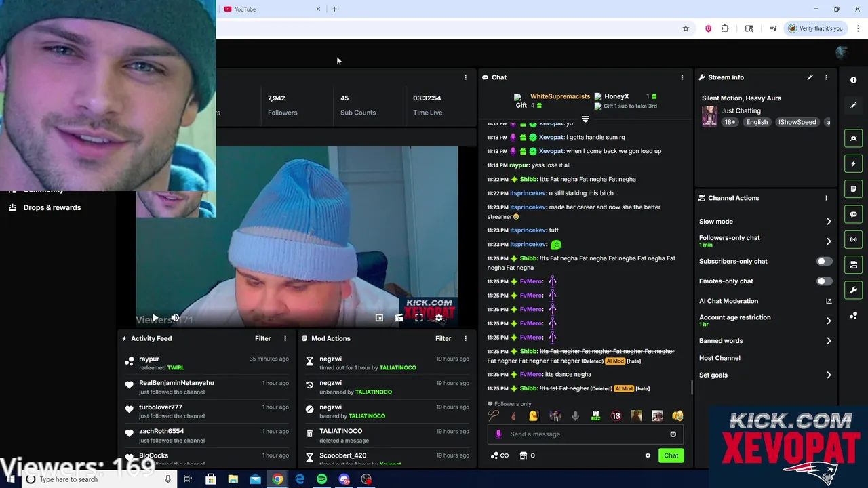The height and width of the screenshot is (488, 868).
Task: Open Activity Feed three-dot menu
Action: point(285,338)
